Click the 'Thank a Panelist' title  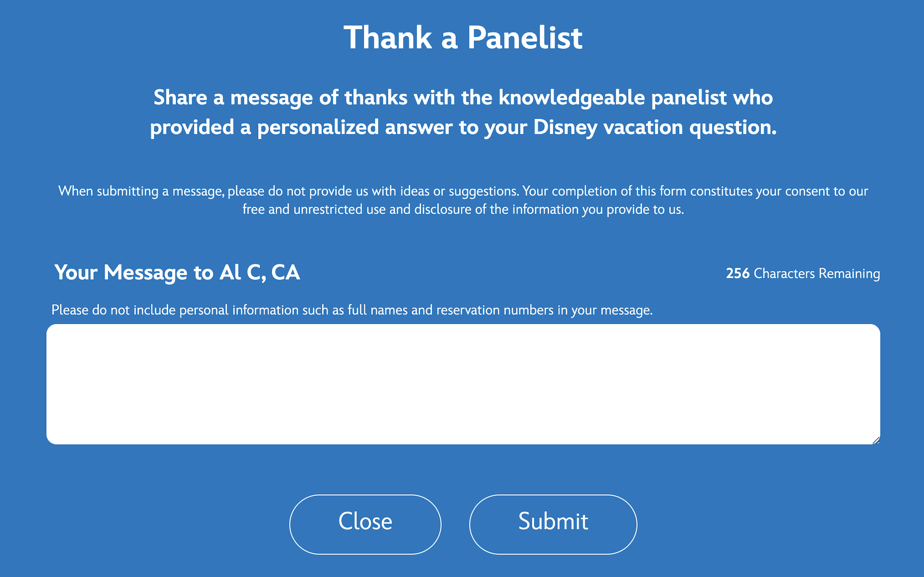tap(462, 37)
